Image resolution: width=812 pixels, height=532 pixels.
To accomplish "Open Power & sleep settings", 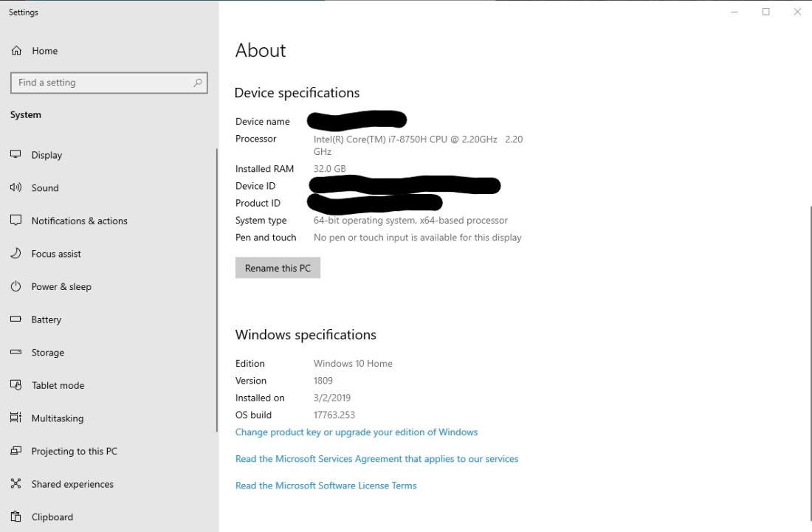I will (x=61, y=286).
